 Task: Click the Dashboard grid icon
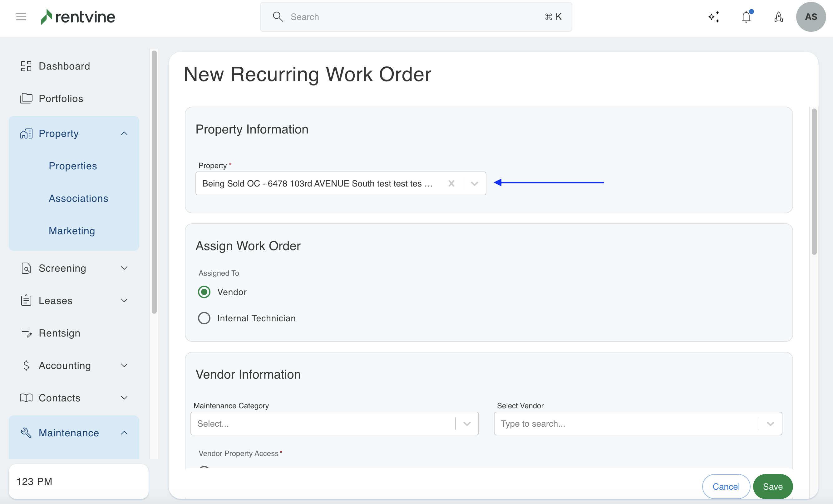[26, 66]
